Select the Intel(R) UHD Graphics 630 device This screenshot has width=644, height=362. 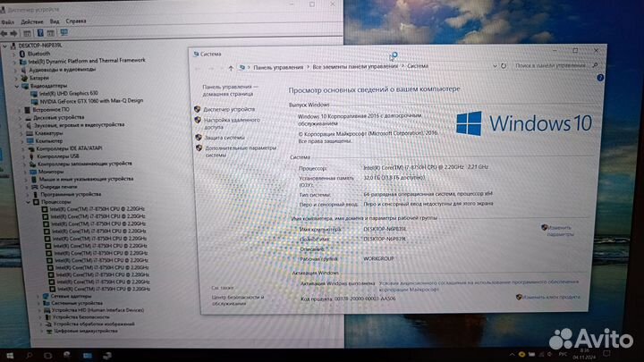point(69,93)
